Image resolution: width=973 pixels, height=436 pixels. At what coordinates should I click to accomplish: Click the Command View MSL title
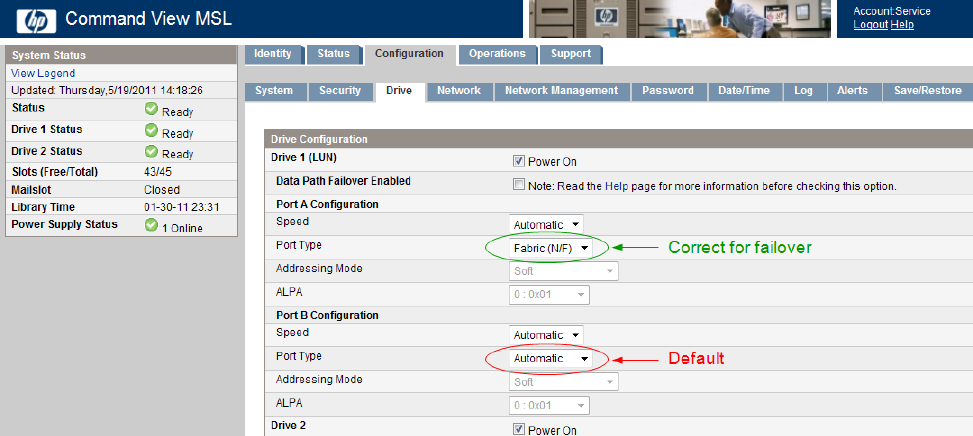(148, 19)
